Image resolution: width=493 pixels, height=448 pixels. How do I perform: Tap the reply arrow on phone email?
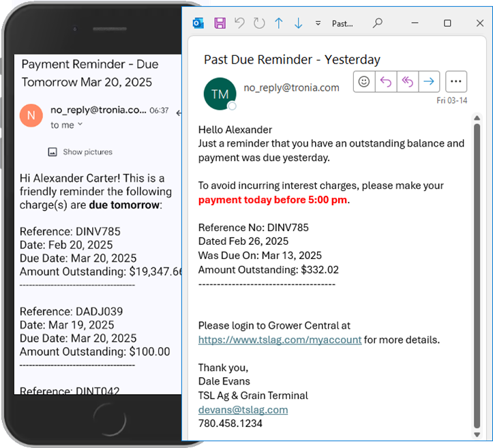(x=179, y=113)
